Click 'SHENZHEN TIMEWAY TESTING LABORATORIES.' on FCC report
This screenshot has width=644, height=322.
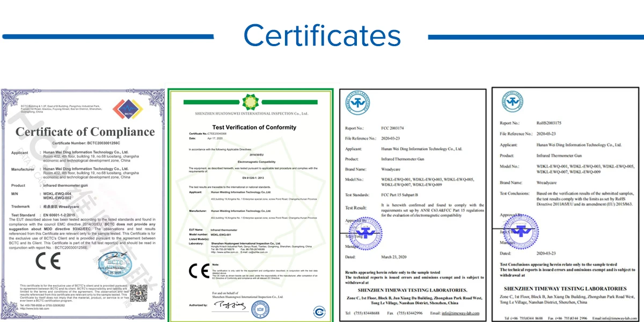[x=413, y=290]
